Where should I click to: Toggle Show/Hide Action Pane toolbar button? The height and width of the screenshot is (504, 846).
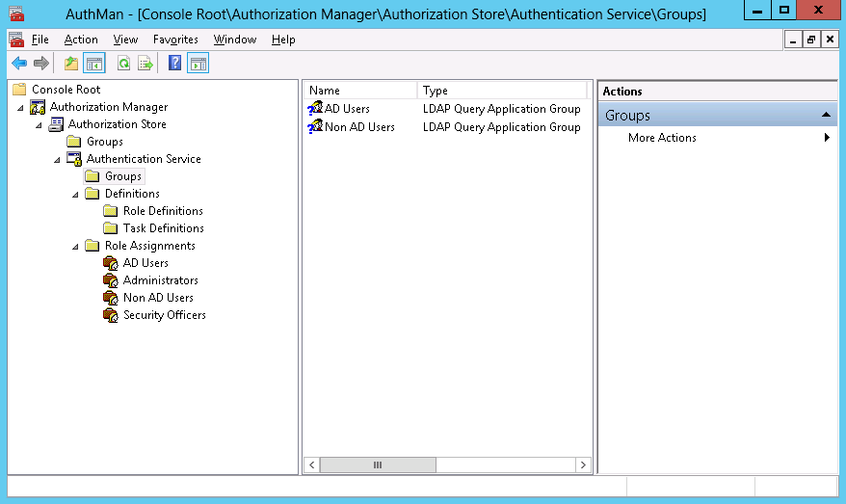[x=198, y=64]
